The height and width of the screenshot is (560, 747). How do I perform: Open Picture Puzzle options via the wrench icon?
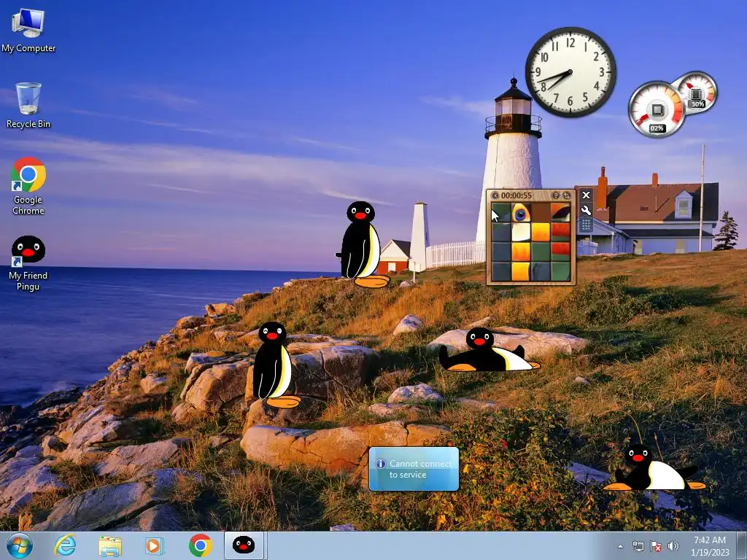pyautogui.click(x=586, y=210)
